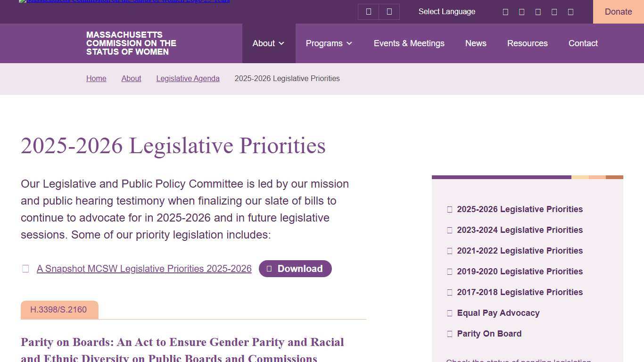The height and width of the screenshot is (362, 644).
Task: Click the YouTube icon in the header
Action: click(x=571, y=11)
